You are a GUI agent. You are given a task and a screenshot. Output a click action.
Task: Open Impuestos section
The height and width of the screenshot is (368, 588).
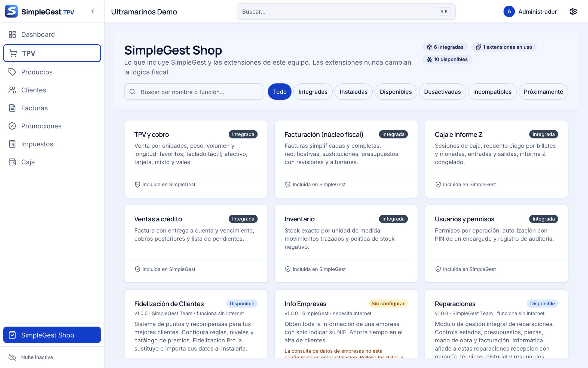click(52, 144)
